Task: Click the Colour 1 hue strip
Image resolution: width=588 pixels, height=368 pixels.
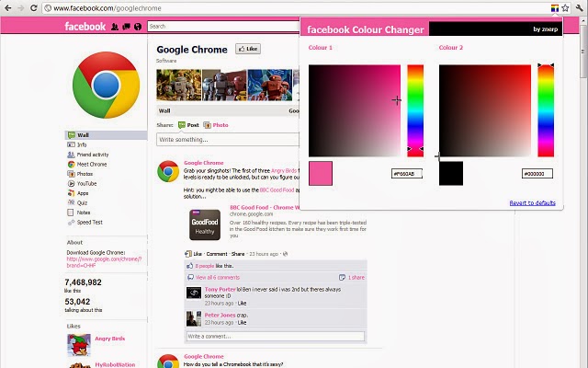Action: pos(415,110)
